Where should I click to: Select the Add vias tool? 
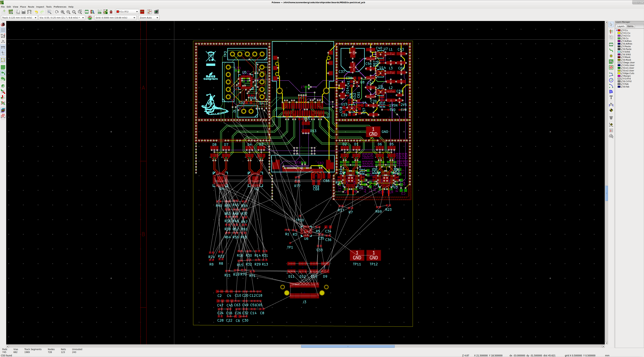(611, 56)
